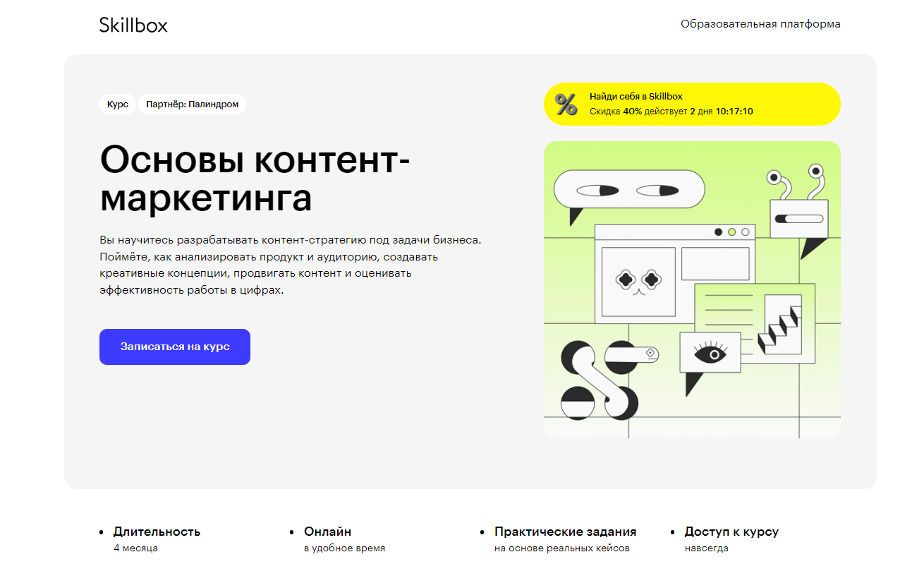Click the "Онлайн" label

pyautogui.click(x=327, y=532)
